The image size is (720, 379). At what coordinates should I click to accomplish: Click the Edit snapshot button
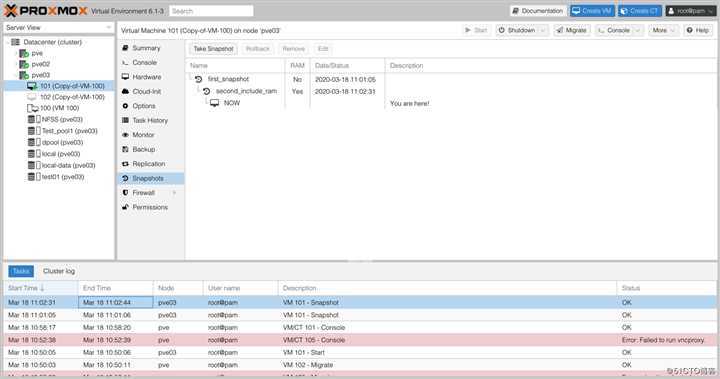click(323, 49)
